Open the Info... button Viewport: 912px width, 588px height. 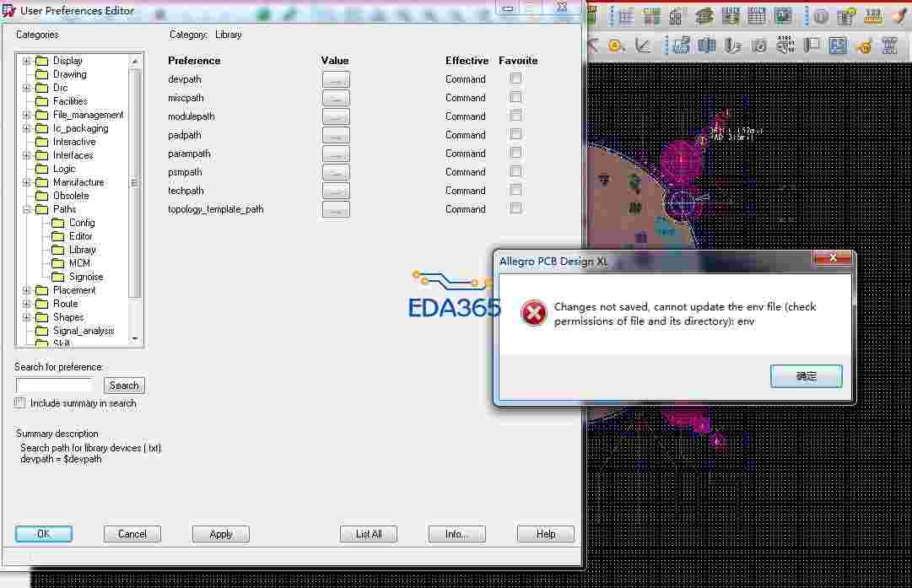click(x=456, y=534)
